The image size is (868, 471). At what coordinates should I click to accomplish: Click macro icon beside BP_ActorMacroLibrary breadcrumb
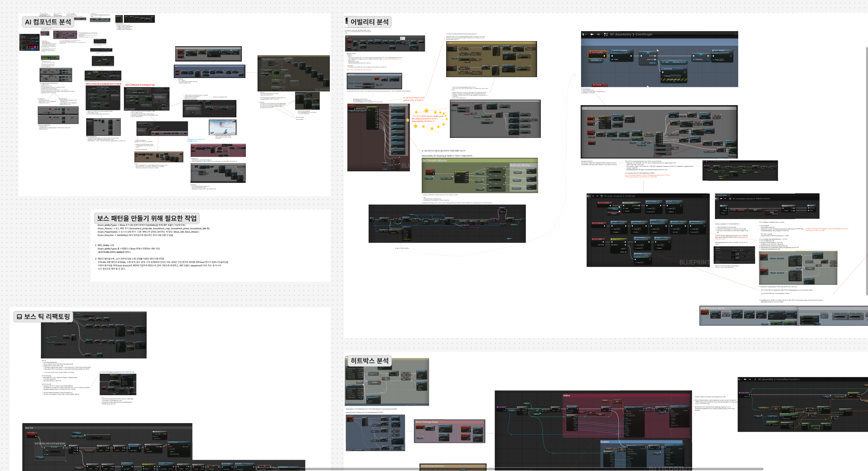[x=730, y=199]
